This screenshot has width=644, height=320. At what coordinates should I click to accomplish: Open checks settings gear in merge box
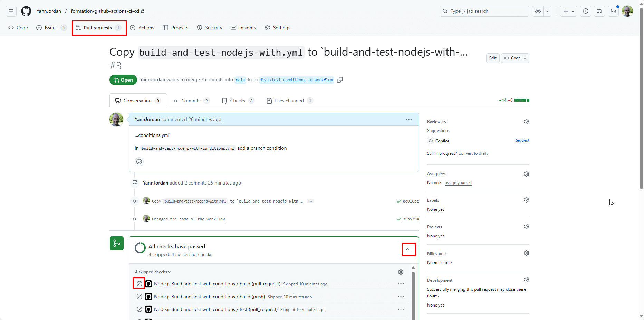coord(401,272)
